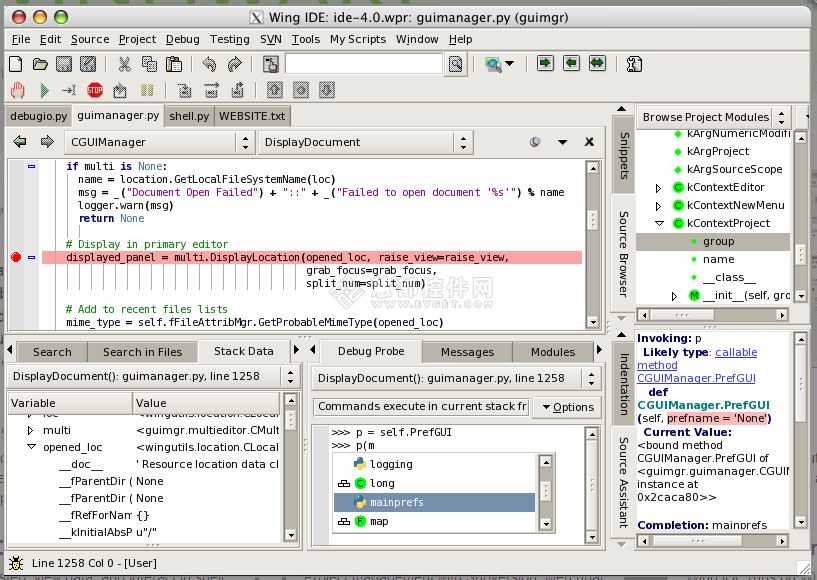Screen dimensions: 817x580
Task: Open the Snippets side tab
Action: [624, 155]
